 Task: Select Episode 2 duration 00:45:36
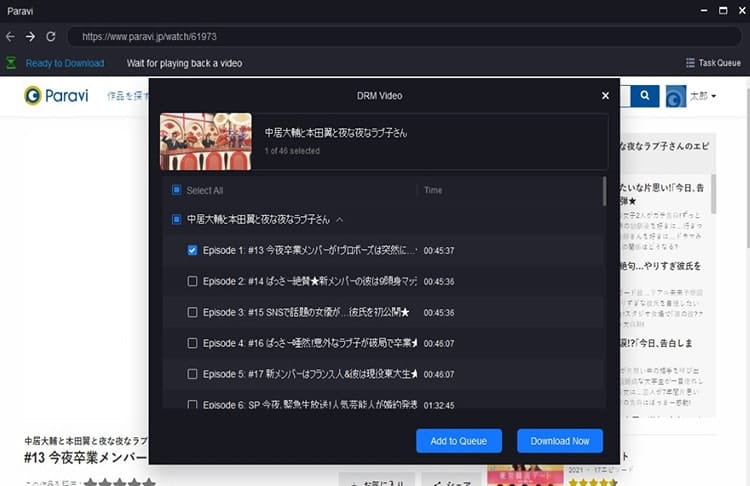coord(439,281)
